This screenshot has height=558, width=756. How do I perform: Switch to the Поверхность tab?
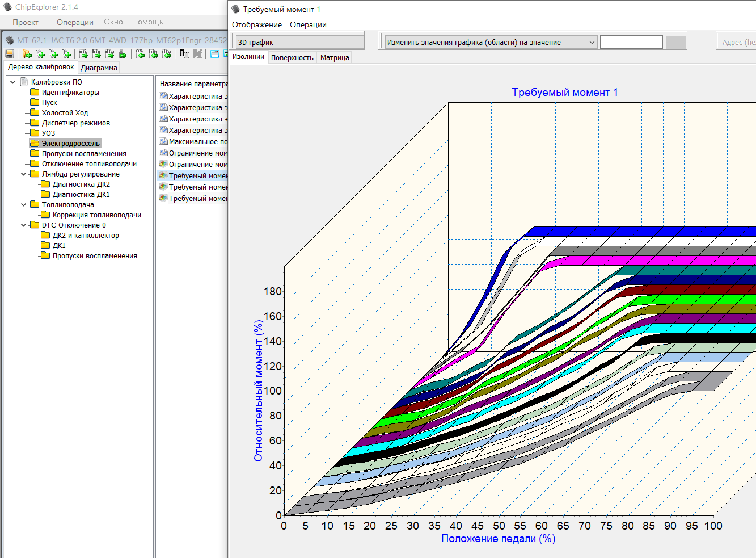(292, 58)
